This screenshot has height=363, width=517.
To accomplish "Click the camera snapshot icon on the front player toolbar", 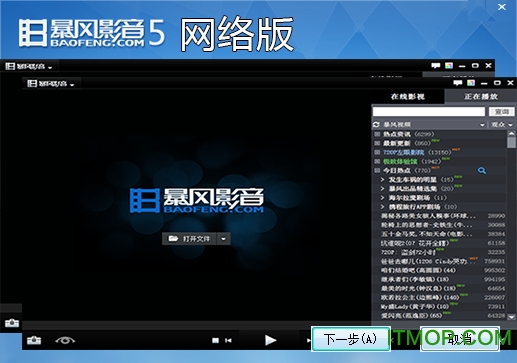I will (x=34, y=340).
